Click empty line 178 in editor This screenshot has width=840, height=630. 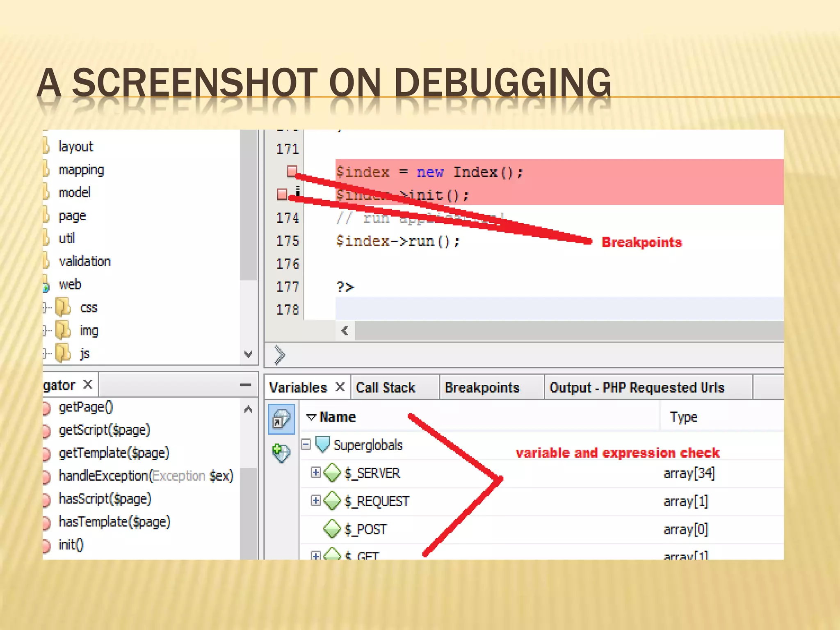coord(559,309)
